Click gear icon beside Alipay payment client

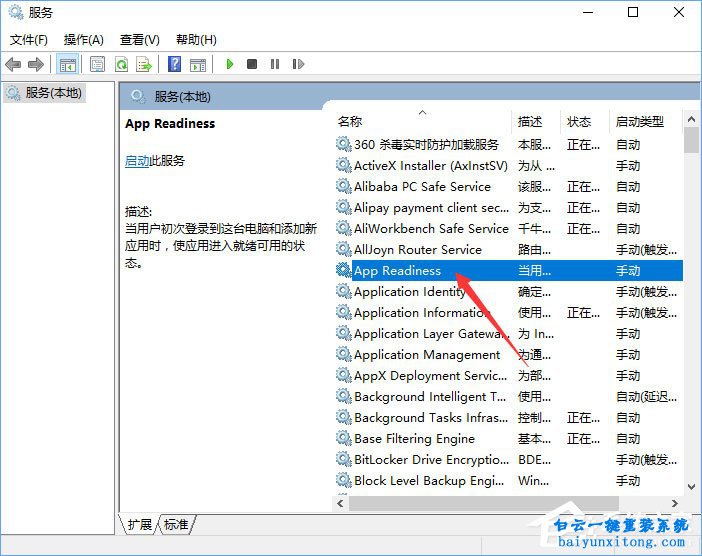[x=343, y=207]
